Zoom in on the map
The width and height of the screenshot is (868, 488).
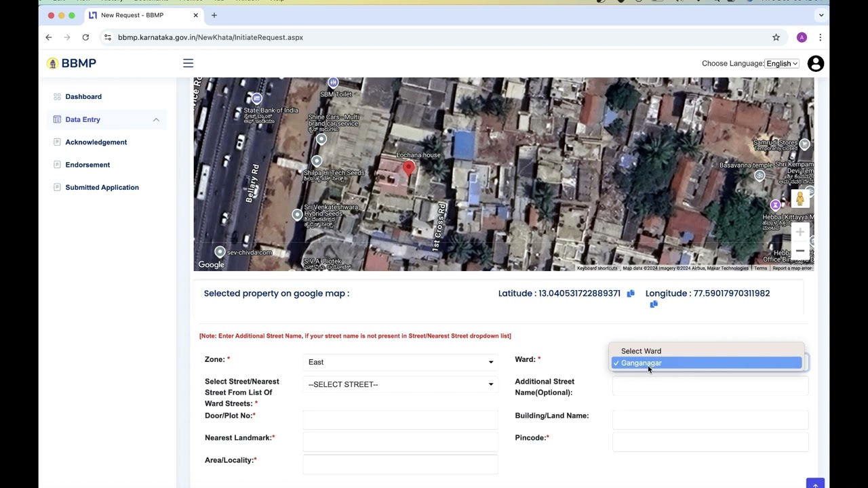[x=800, y=232]
